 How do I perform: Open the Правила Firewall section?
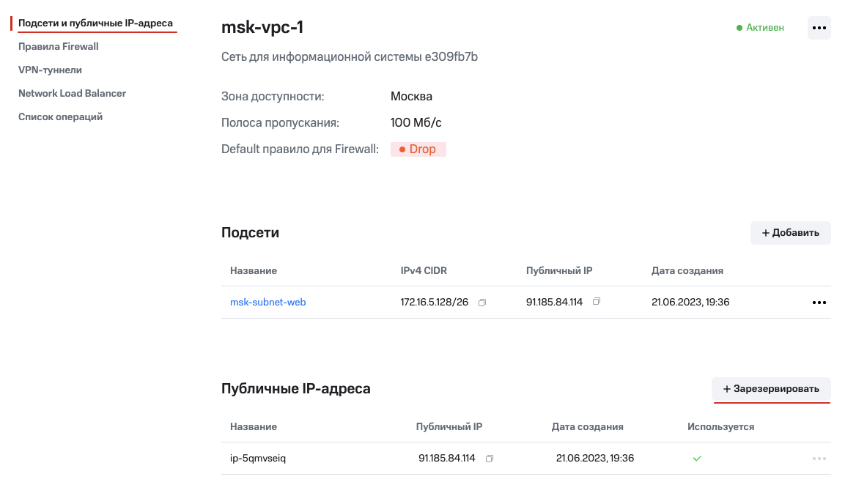tap(59, 47)
